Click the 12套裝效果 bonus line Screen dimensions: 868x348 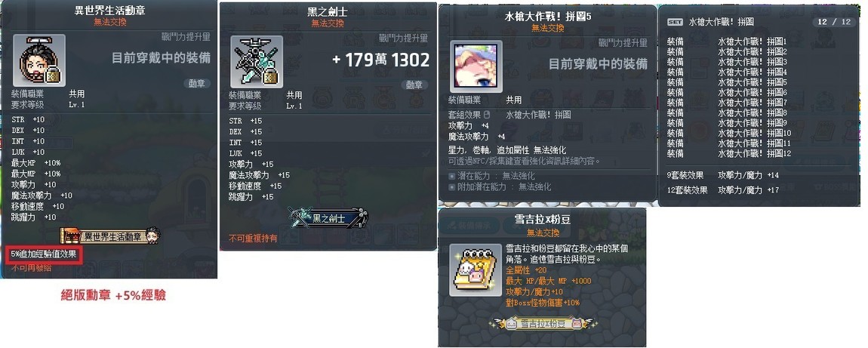coord(723,189)
